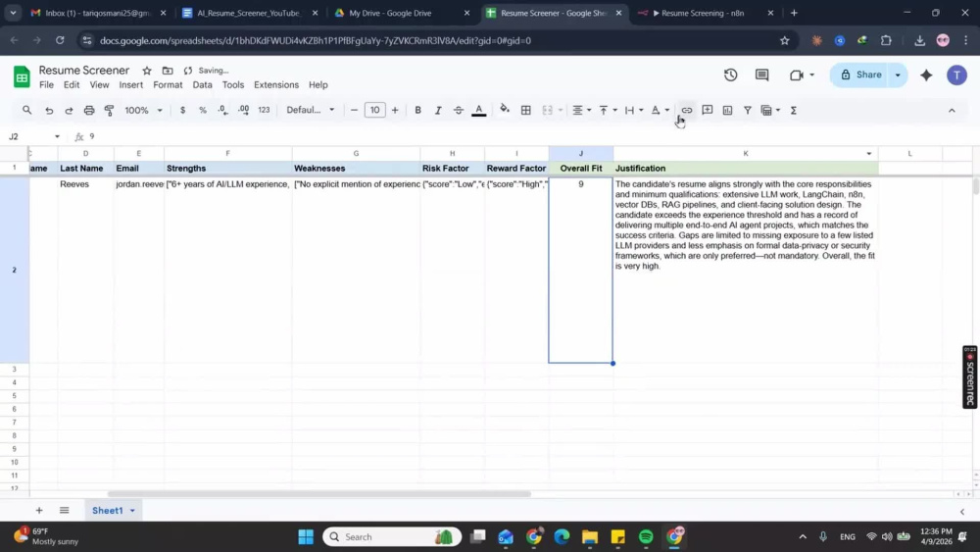Open filter views dropdown

coord(770,110)
